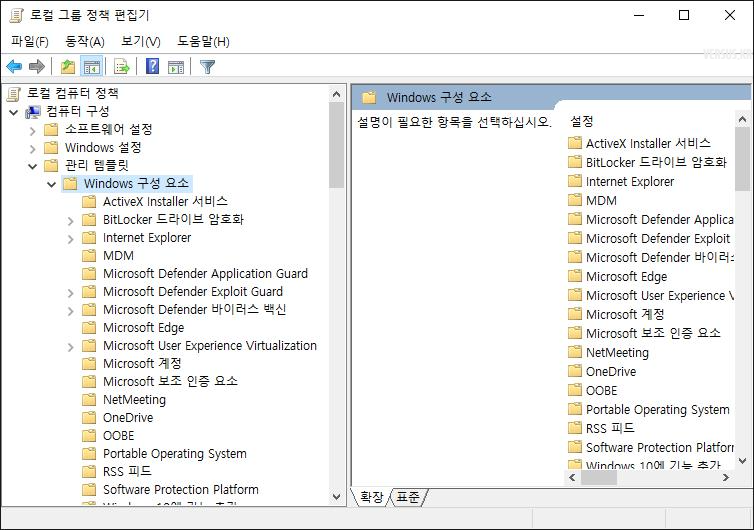Click the 컴퓨터 구성 computer icon
The image size is (754, 530).
pos(33,112)
